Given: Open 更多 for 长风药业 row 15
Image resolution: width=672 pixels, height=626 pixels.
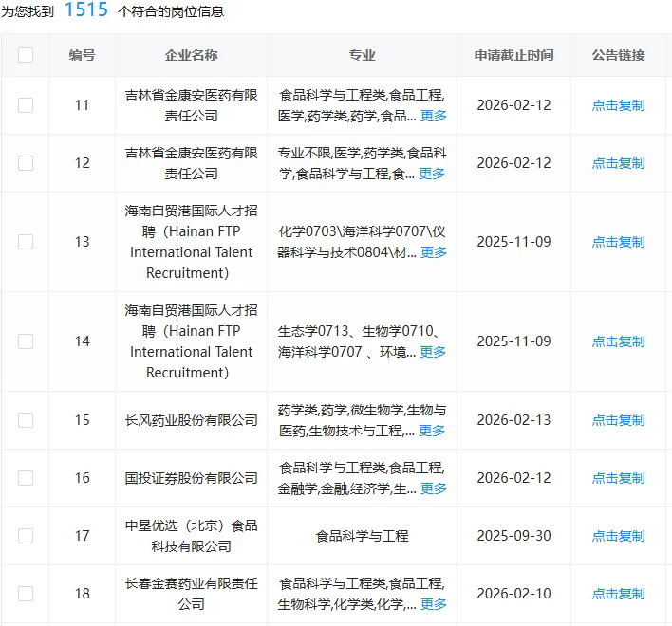Looking at the screenshot, I should pos(432,431).
